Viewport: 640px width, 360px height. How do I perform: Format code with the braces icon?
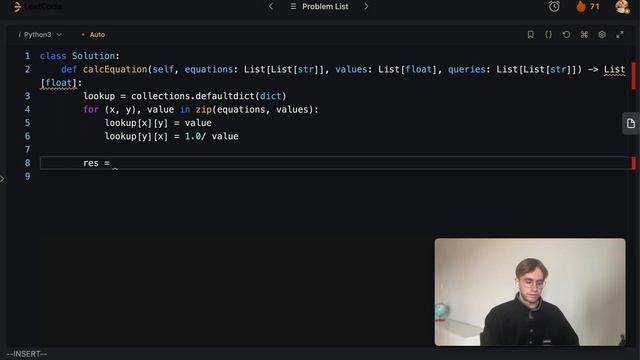click(548, 35)
